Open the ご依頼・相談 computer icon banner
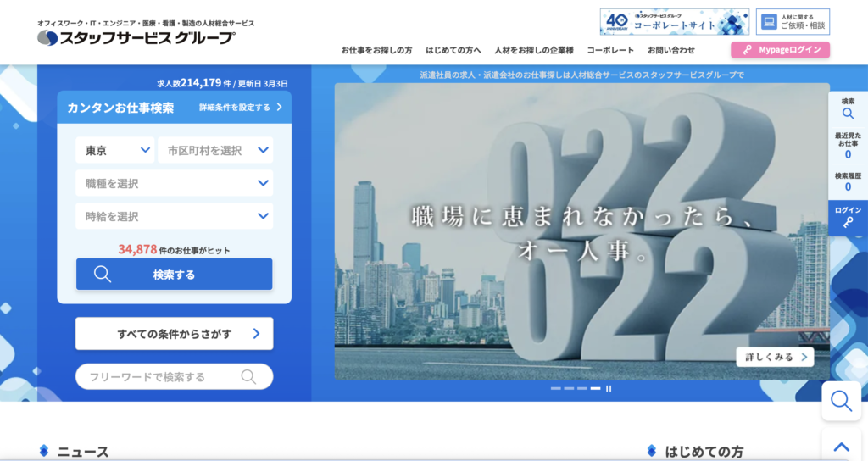 click(x=793, y=22)
